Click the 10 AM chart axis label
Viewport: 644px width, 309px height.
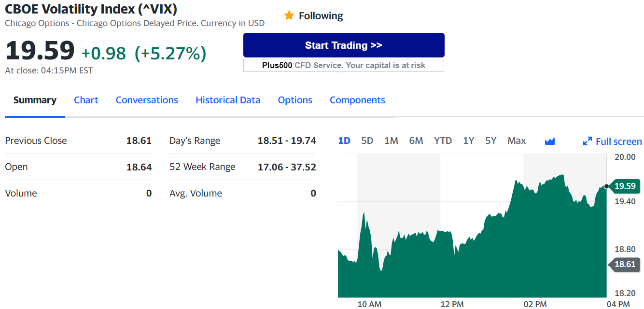369,304
